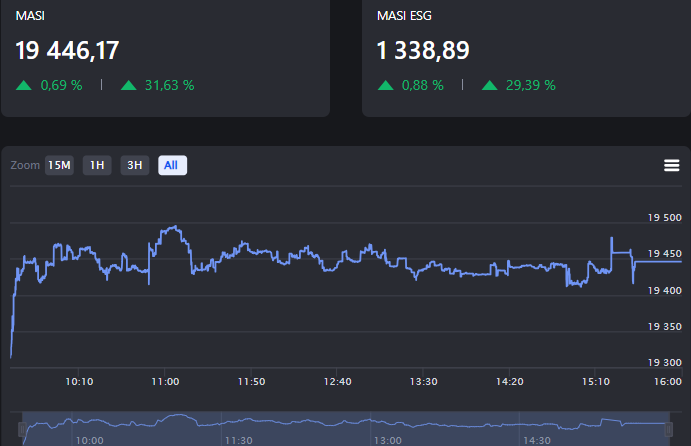Open the chart hamburger context menu
The height and width of the screenshot is (446, 691).
[x=671, y=165]
